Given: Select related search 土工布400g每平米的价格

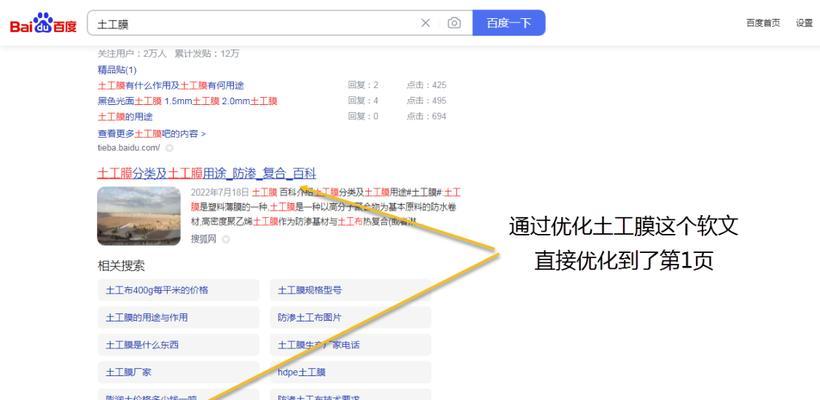Looking at the screenshot, I should [178, 290].
